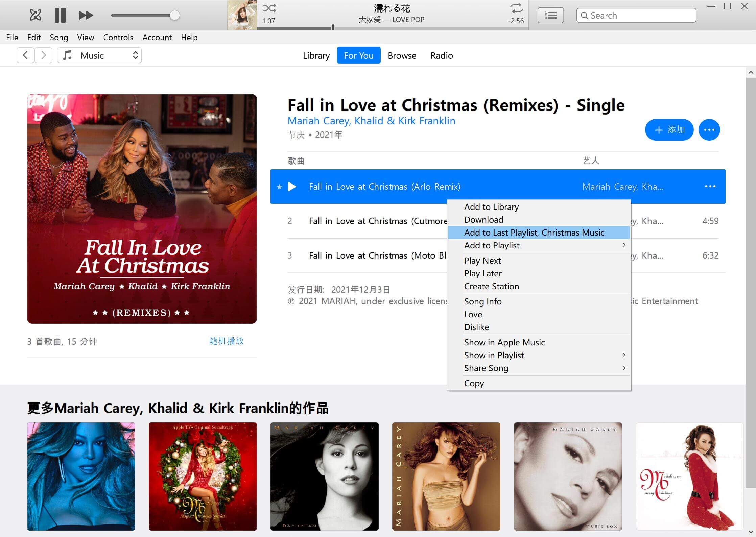Screen dimensions: 756x537
Task: Click the 'For You' tab in navigation bar
Action: click(x=358, y=55)
